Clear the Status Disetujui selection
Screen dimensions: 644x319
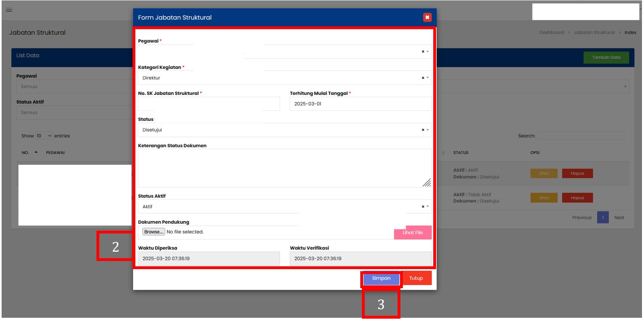point(423,130)
